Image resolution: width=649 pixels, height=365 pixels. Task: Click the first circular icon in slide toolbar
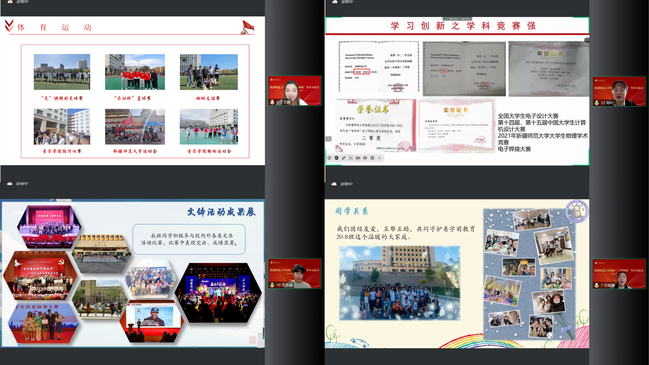[329, 158]
